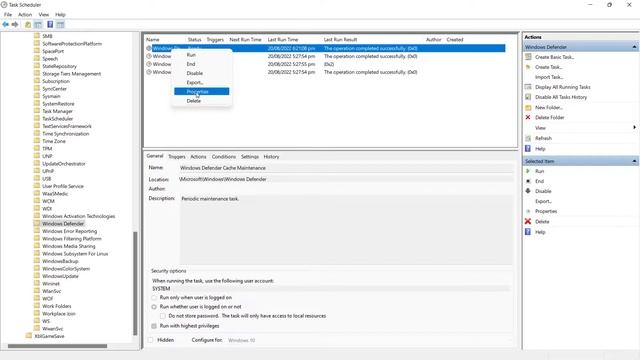Select the task row with result (0x2)
This screenshot has width=640, height=360.
[325, 64]
